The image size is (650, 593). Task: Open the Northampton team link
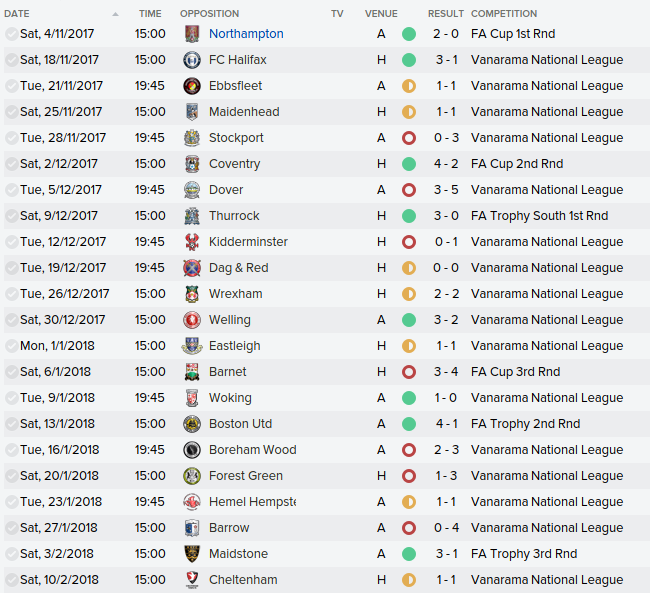click(x=246, y=34)
